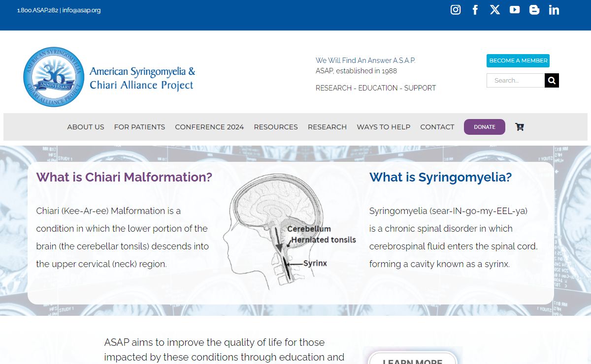Click the Chiari (Kee-Ar-ee) description paragraph
This screenshot has width=591, height=364.
pyautogui.click(x=123, y=238)
